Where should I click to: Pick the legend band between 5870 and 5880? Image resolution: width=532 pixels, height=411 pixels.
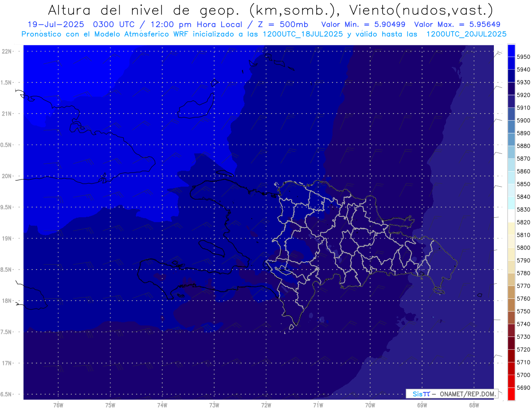[x=511, y=152]
